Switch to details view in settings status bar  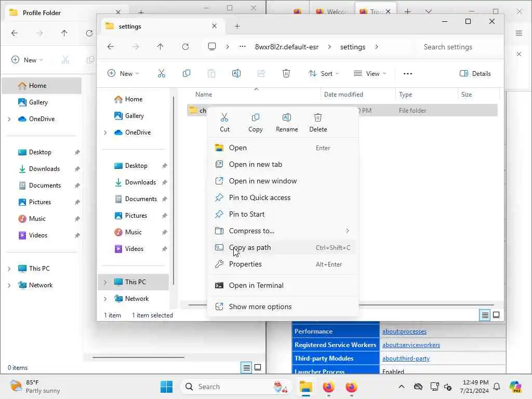(485, 315)
